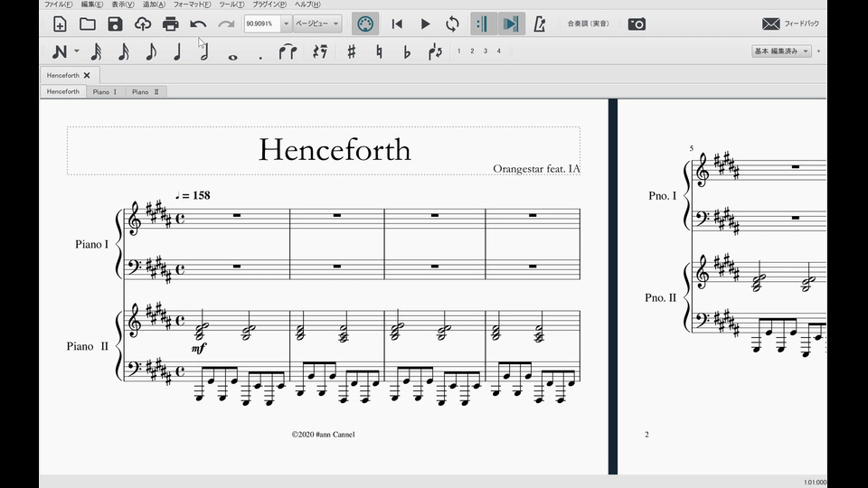868x488 pixels.
Task: Select 16th note duration
Action: (124, 52)
